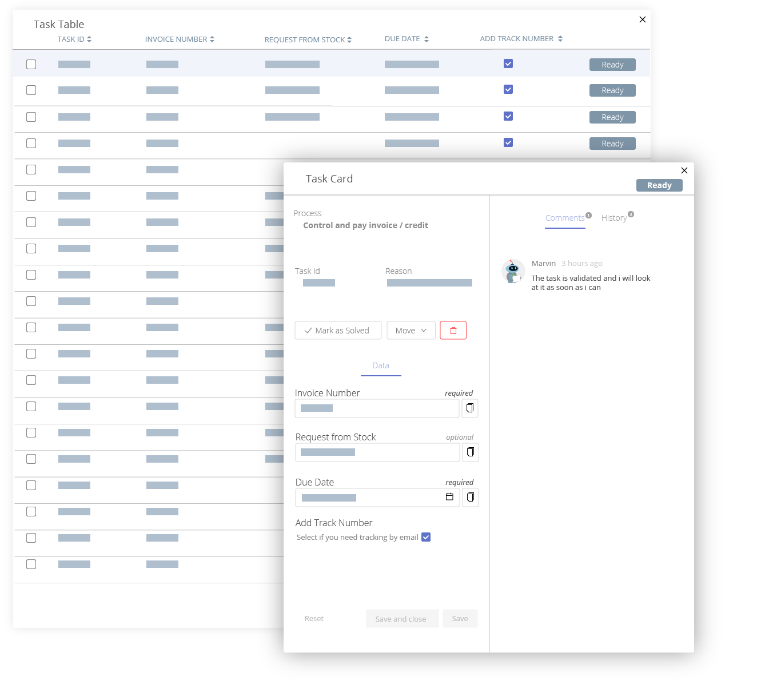The height and width of the screenshot is (700, 773).
Task: Click the Reset button
Action: tap(314, 619)
